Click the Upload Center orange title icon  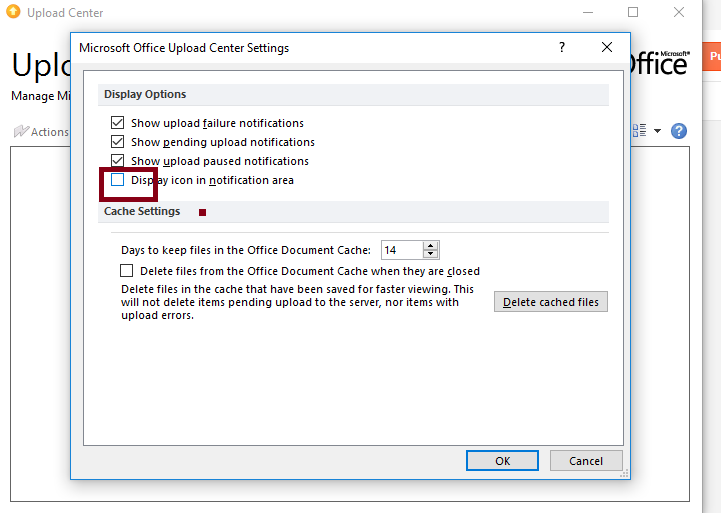pyautogui.click(x=13, y=12)
